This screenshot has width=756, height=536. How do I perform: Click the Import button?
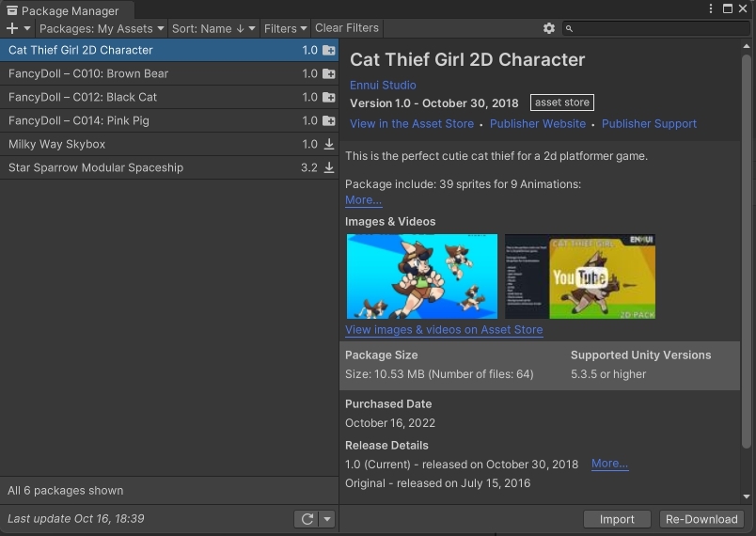tap(617, 519)
